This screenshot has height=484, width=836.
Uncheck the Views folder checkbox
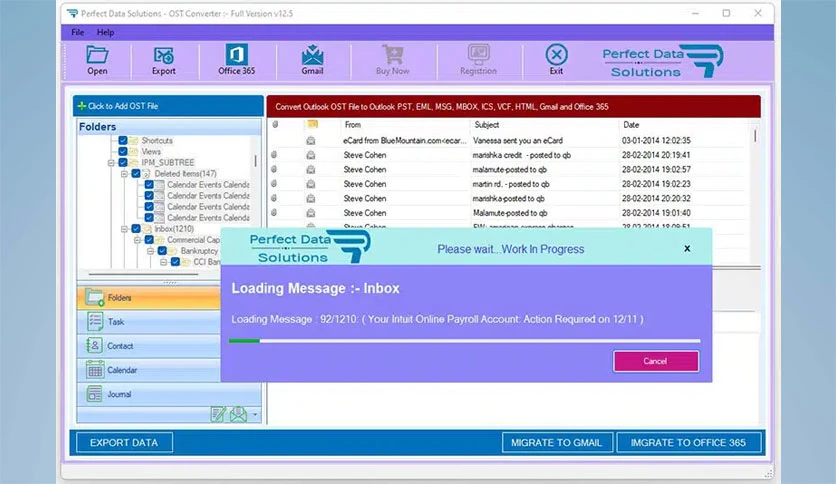123,151
